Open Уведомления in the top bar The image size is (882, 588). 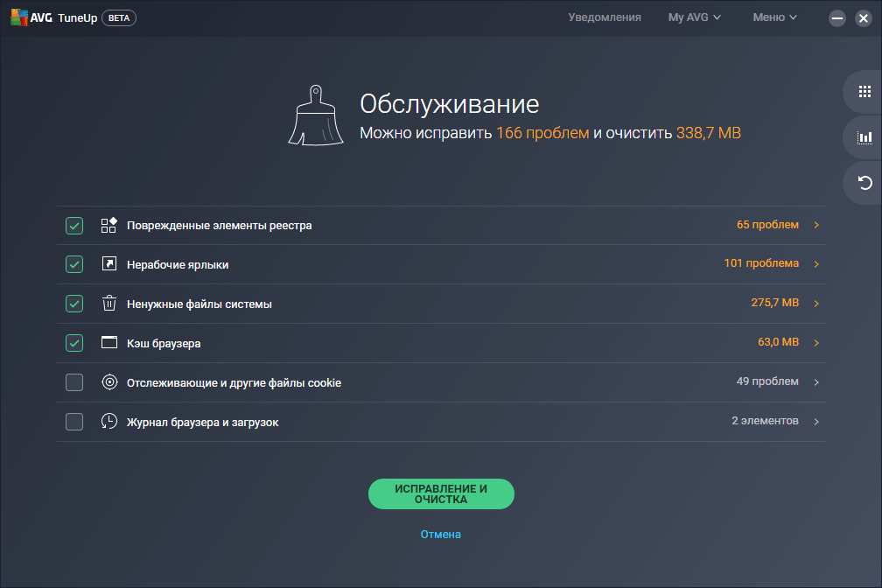click(x=605, y=17)
